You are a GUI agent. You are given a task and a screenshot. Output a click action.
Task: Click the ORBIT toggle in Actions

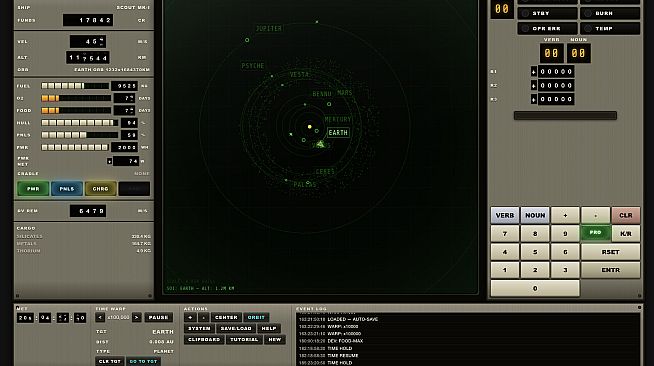coord(256,317)
